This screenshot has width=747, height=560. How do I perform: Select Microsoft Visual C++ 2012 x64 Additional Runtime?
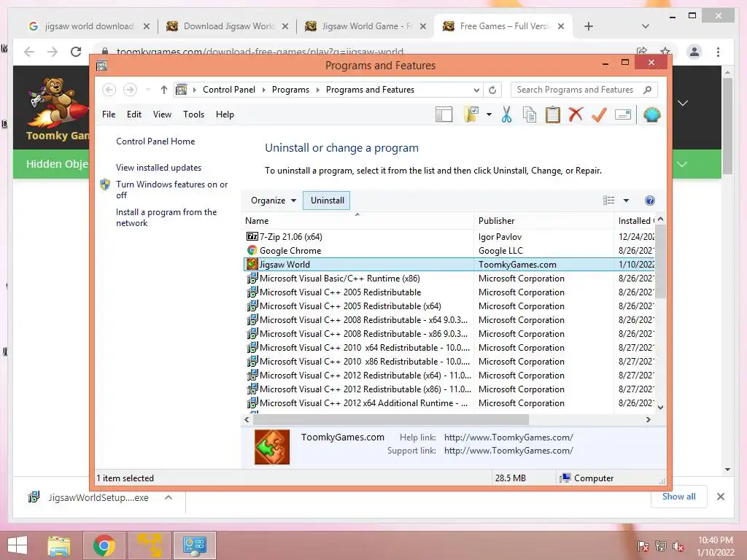coord(449,402)
